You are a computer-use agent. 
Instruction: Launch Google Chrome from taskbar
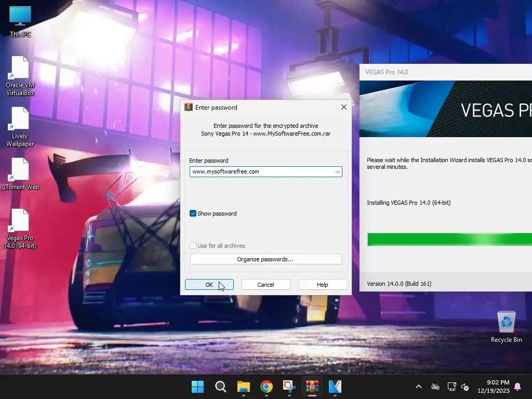tap(267, 387)
